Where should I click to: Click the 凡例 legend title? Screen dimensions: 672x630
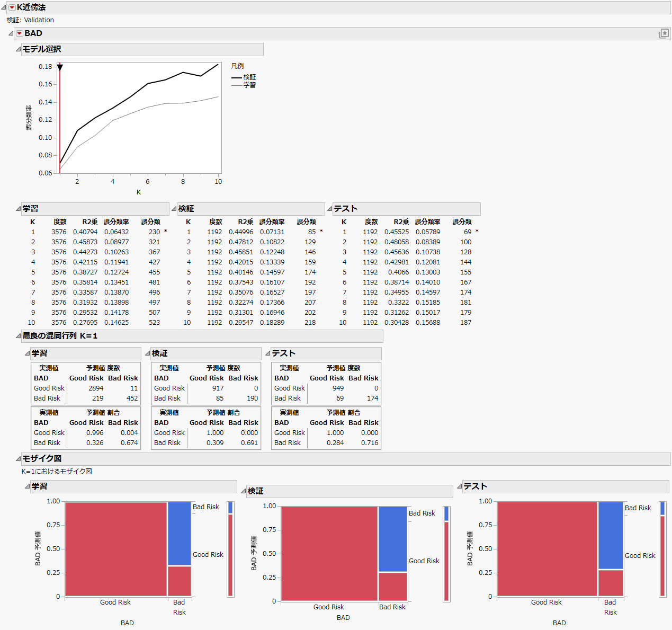pyautogui.click(x=237, y=66)
